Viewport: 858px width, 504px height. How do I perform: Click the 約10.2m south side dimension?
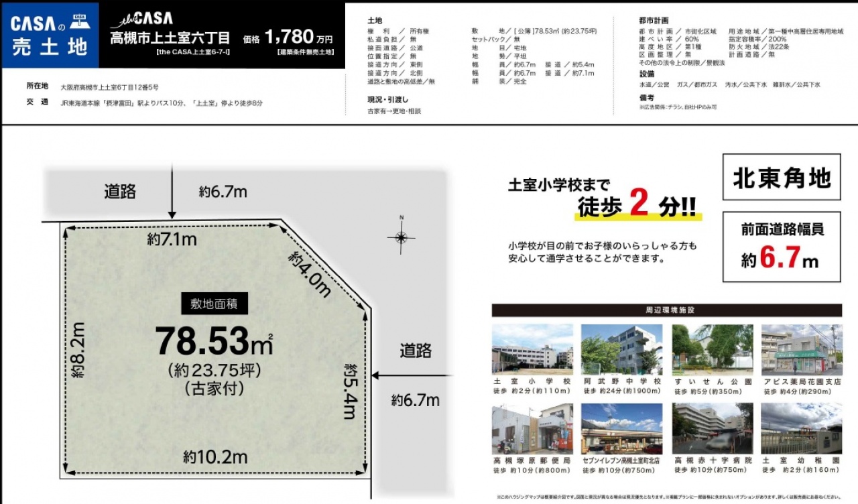click(216, 458)
